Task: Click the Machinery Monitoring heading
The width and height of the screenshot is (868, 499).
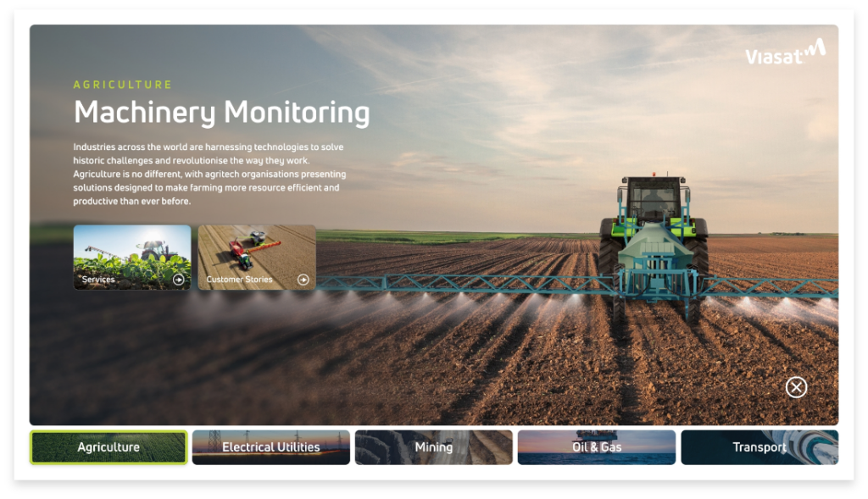Action: (222, 111)
